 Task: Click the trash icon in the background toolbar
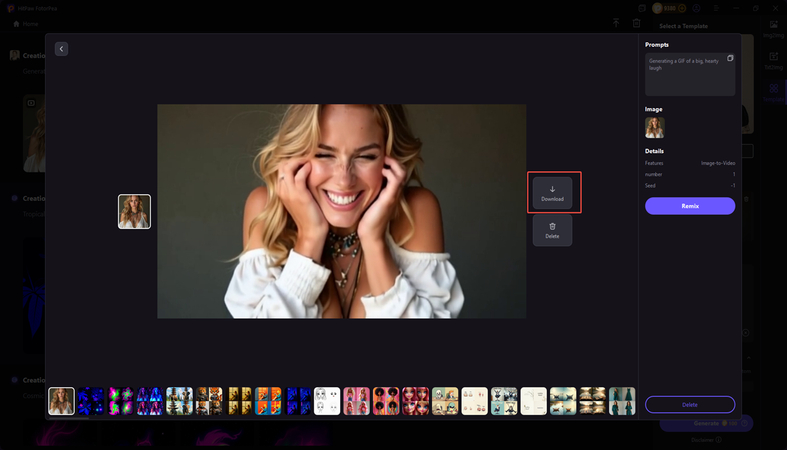click(636, 23)
